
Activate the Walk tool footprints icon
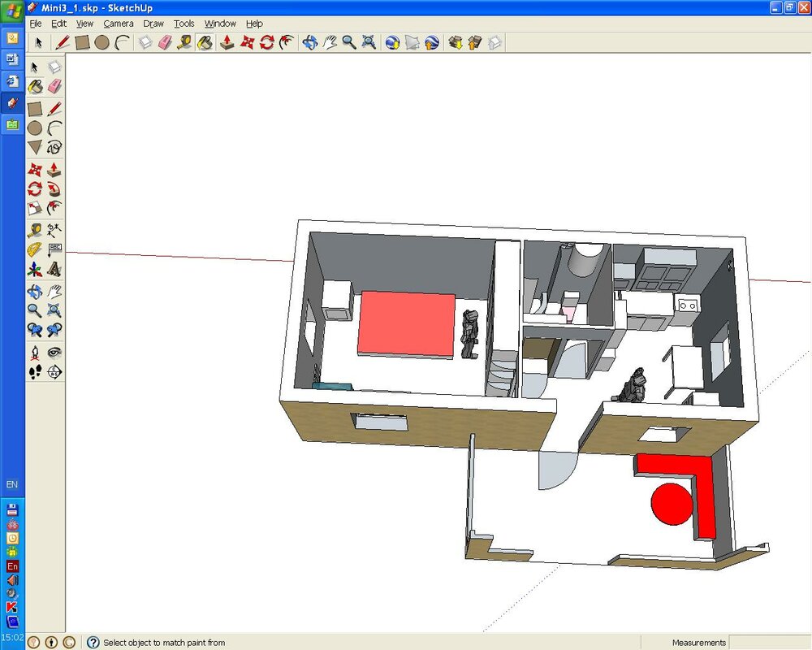coord(35,372)
